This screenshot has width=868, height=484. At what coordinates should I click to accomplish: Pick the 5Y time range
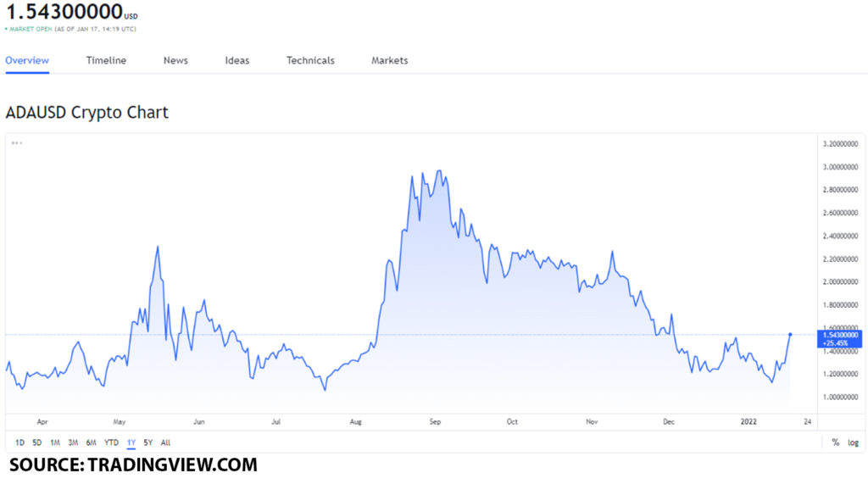click(147, 442)
